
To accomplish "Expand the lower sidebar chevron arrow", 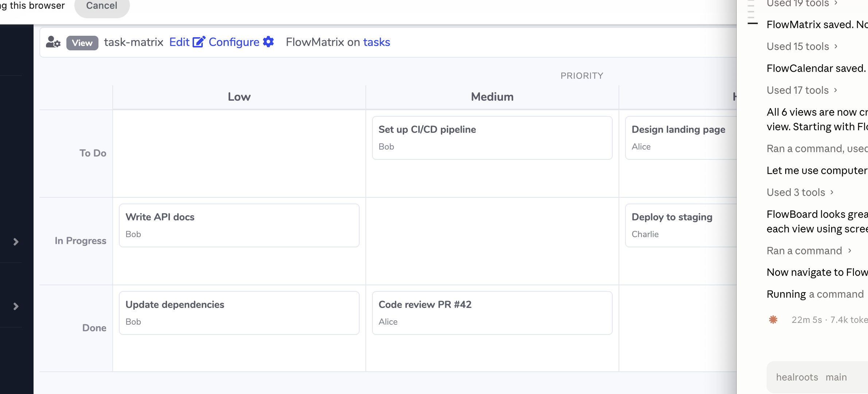I will tap(16, 306).
